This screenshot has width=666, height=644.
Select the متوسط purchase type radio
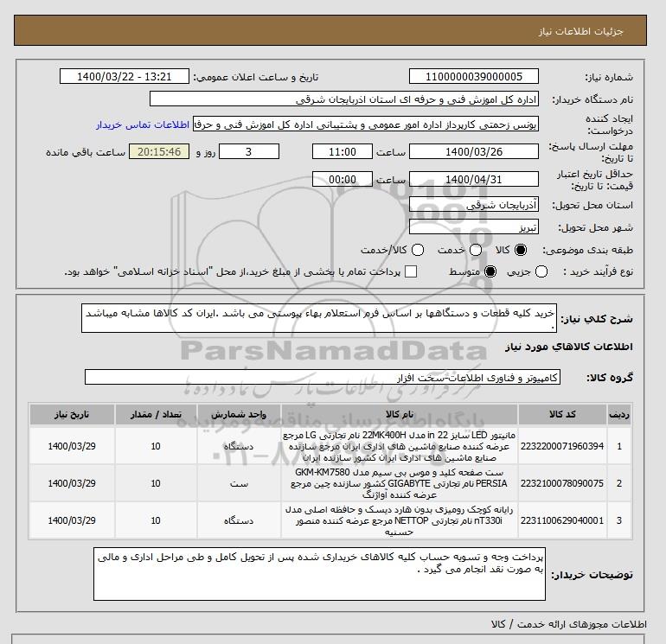coord(490,271)
